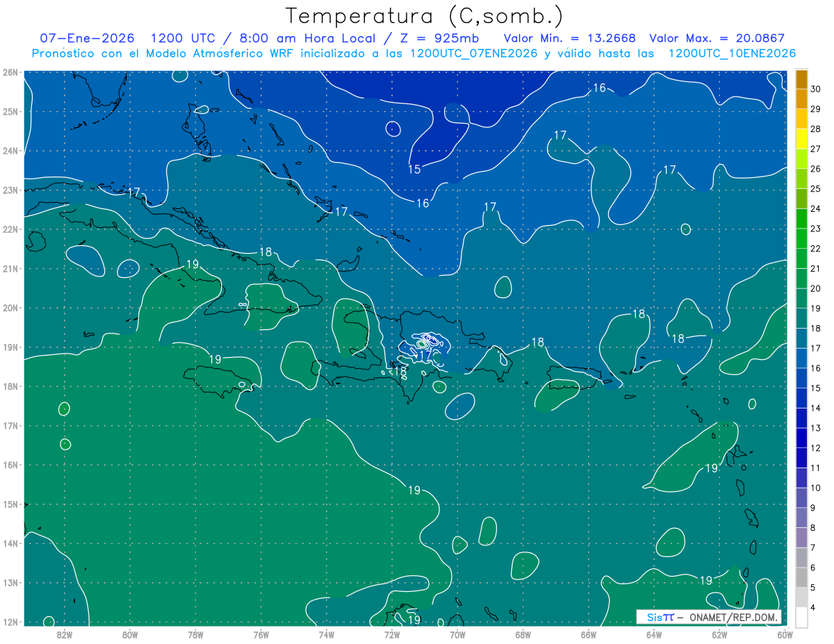834x644 pixels.
Task: Click the colorbar swatch between 29 and 30
Action: click(x=801, y=99)
